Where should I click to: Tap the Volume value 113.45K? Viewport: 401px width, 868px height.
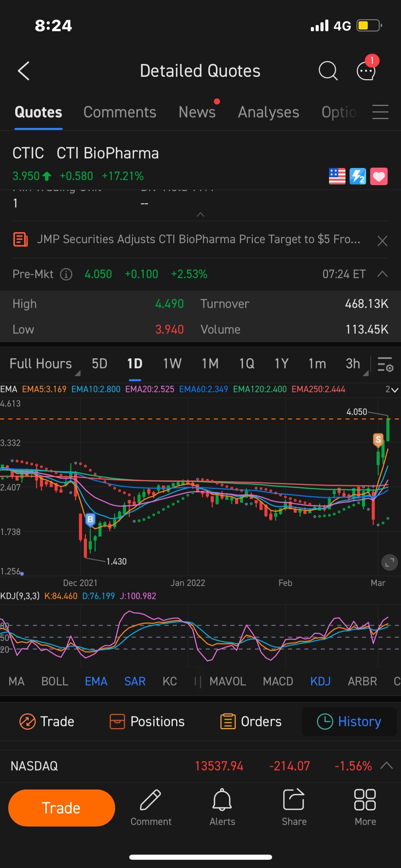(367, 329)
